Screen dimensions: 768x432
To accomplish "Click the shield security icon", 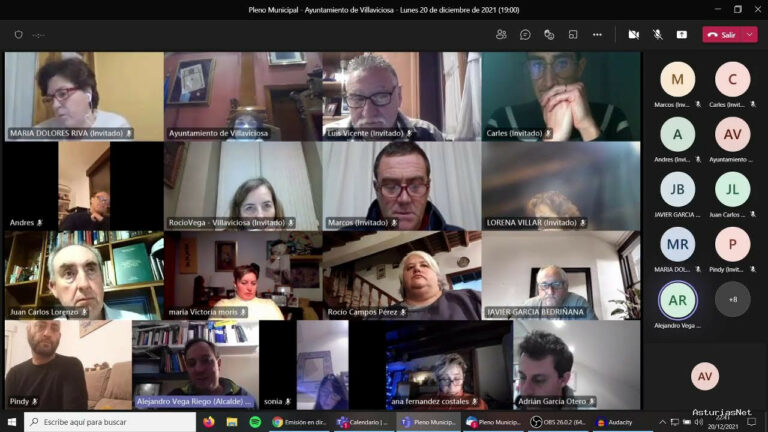I will point(19,35).
